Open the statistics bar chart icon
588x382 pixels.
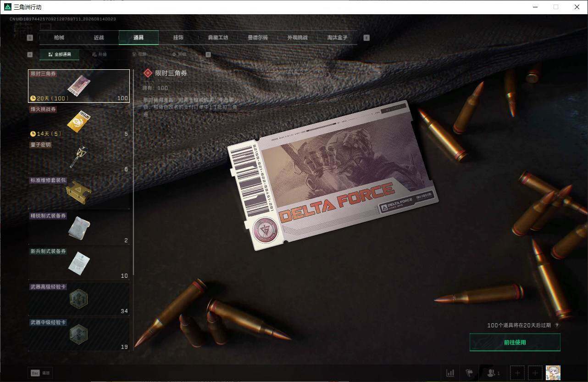coord(450,373)
